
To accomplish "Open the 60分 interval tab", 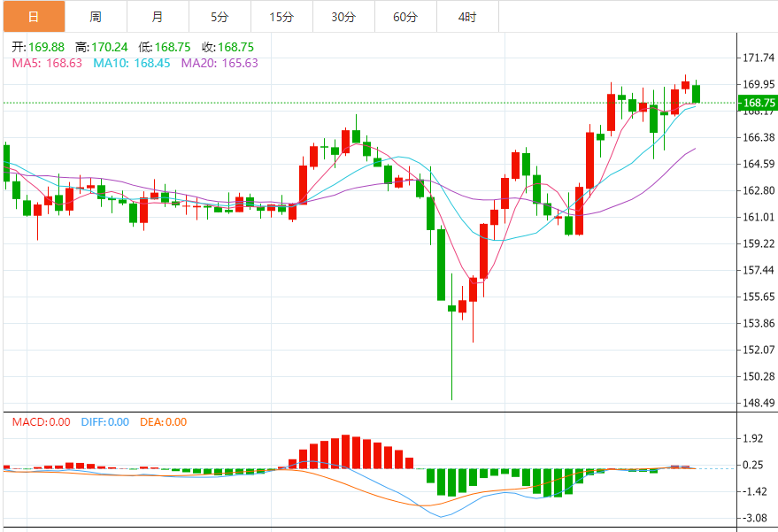I will 406,17.
